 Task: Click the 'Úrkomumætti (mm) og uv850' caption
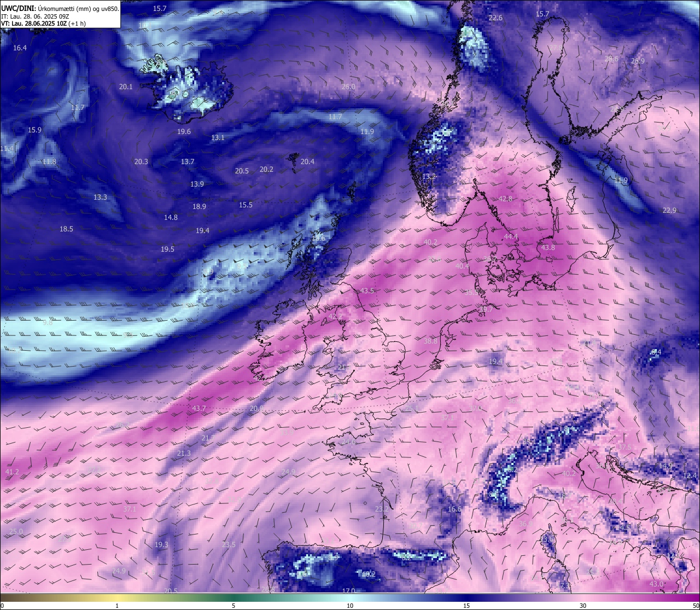78,9
